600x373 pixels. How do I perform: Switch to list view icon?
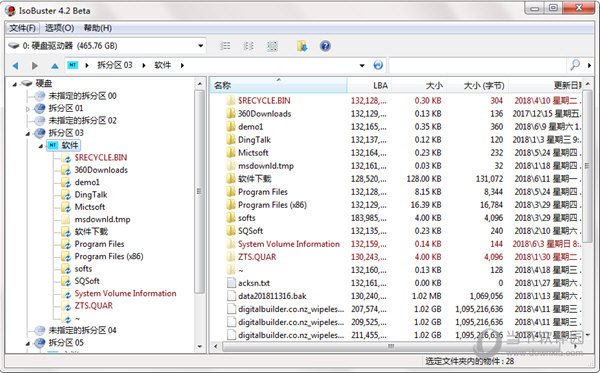tap(225, 46)
